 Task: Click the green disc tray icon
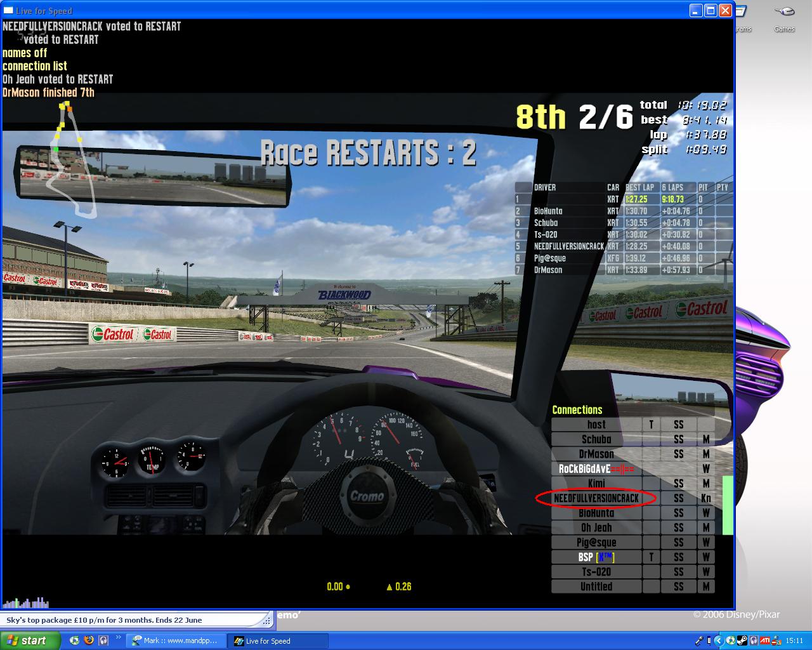tap(730, 640)
